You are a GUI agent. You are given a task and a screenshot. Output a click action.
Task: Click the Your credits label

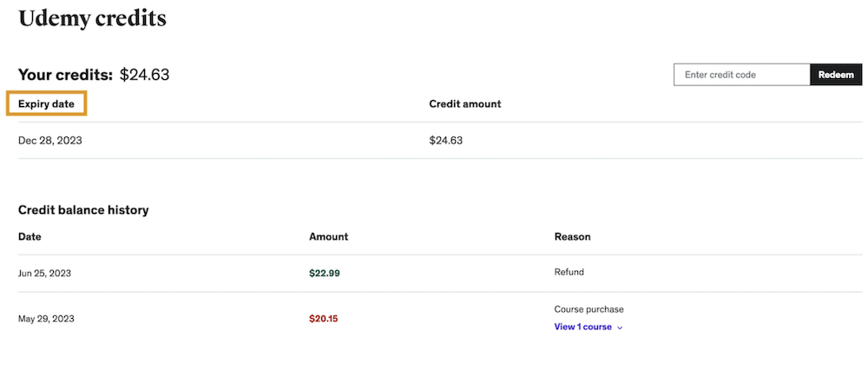tap(65, 75)
